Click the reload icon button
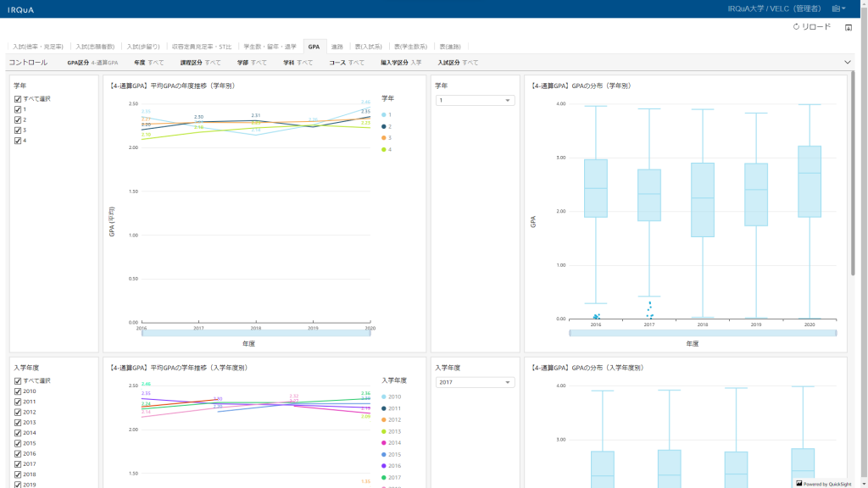868x488 pixels. point(796,27)
